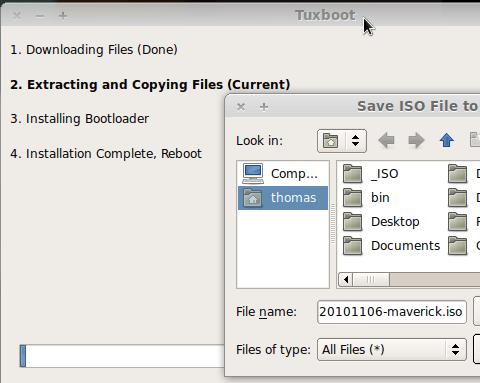Maximize the Save ISO File dialog
The image size is (480, 383).
click(264, 107)
